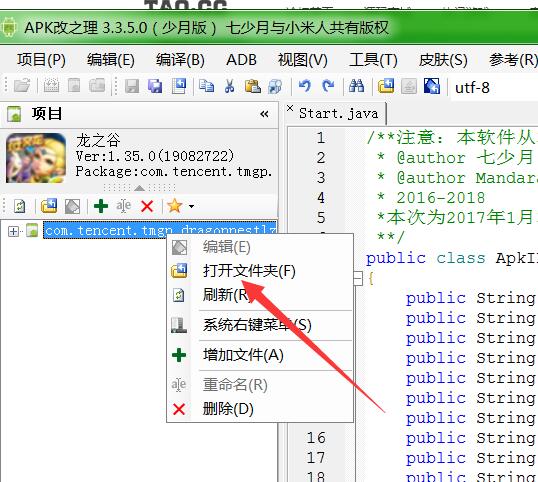Switch to the Start.java tab
This screenshot has width=538, height=482.
coord(338,114)
